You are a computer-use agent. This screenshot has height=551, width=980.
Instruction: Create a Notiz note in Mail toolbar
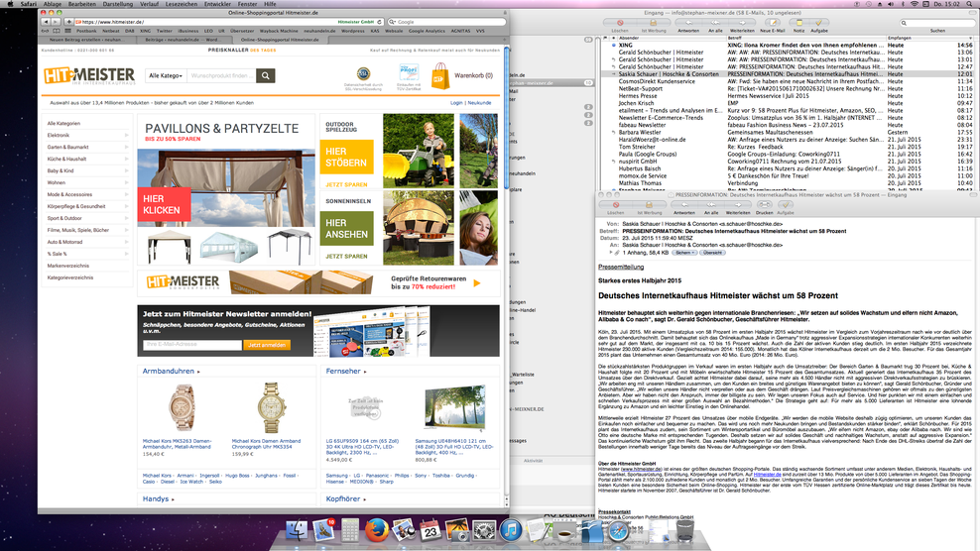click(798, 23)
